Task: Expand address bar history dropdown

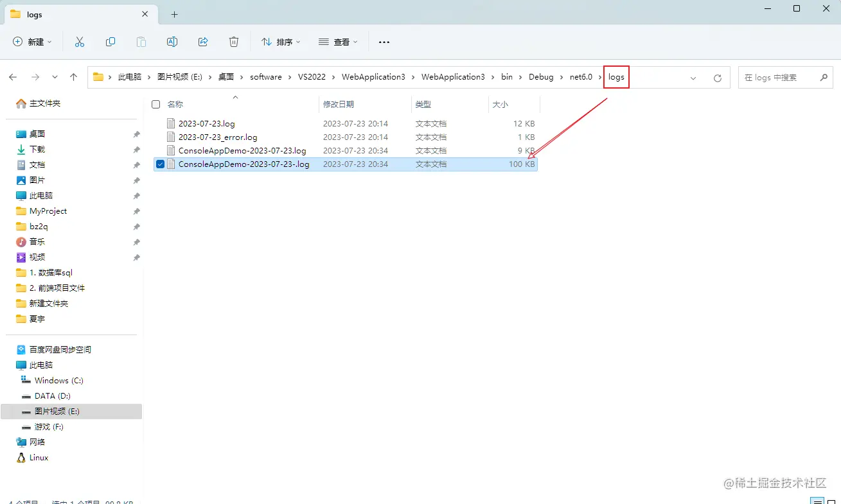Action: coord(693,78)
